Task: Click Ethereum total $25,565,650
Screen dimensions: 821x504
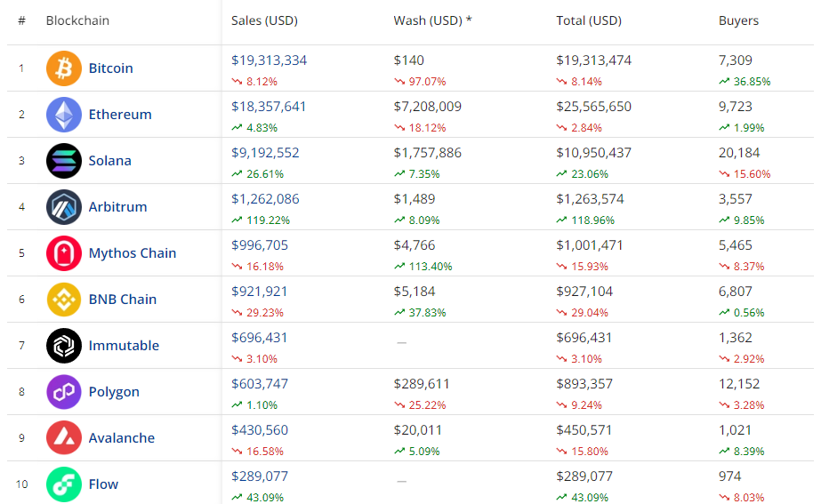Action: (594, 107)
